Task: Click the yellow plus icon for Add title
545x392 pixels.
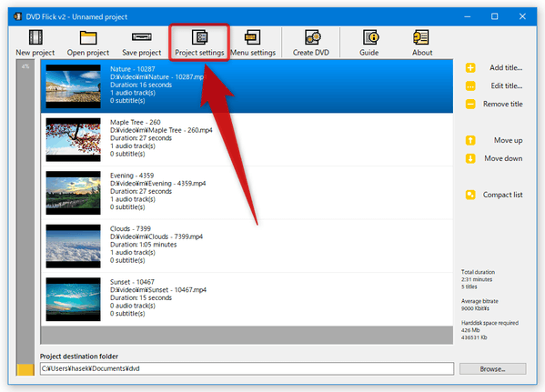Action: click(x=470, y=68)
